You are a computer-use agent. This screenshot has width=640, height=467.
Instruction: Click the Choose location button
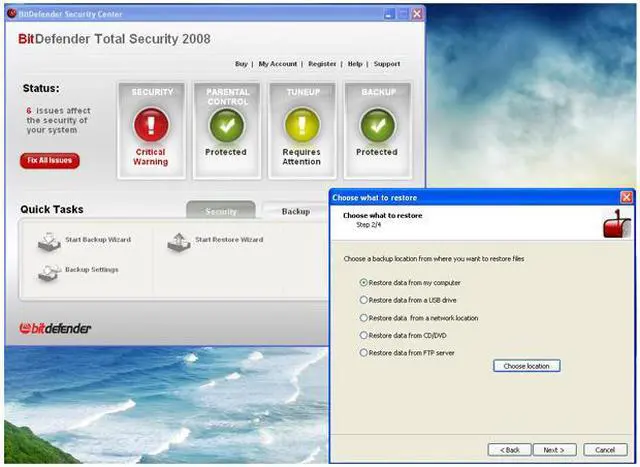(x=526, y=367)
